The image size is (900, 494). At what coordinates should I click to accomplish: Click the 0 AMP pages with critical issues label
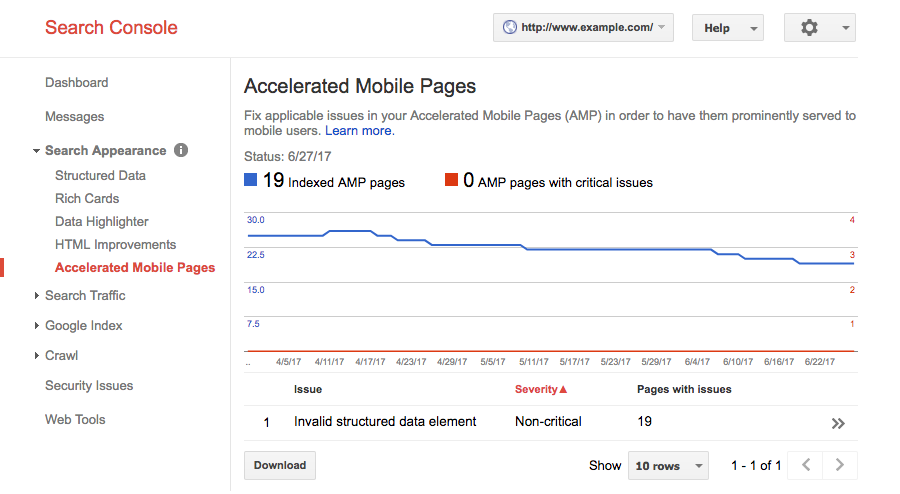pyautogui.click(x=558, y=181)
